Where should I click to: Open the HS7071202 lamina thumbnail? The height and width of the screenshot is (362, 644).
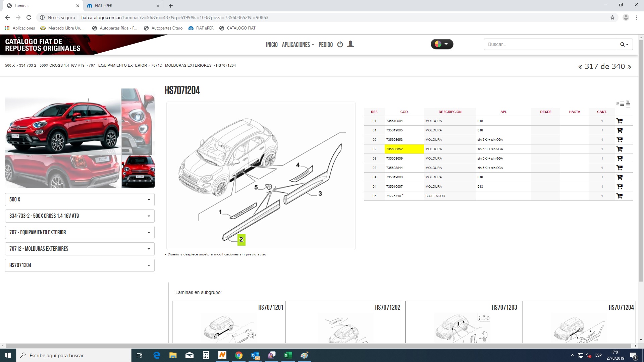[345, 322]
